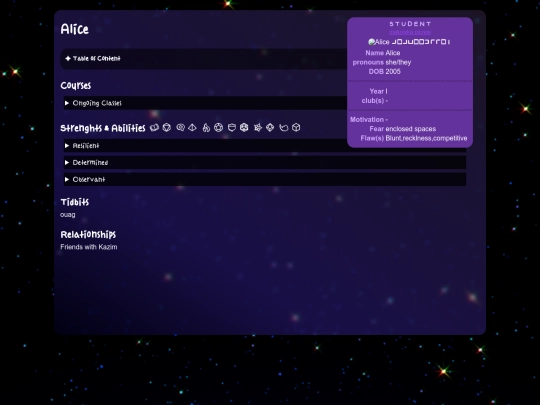Click the diamond-shaped ability icon
This screenshot has height=405, width=540.
[270, 128]
